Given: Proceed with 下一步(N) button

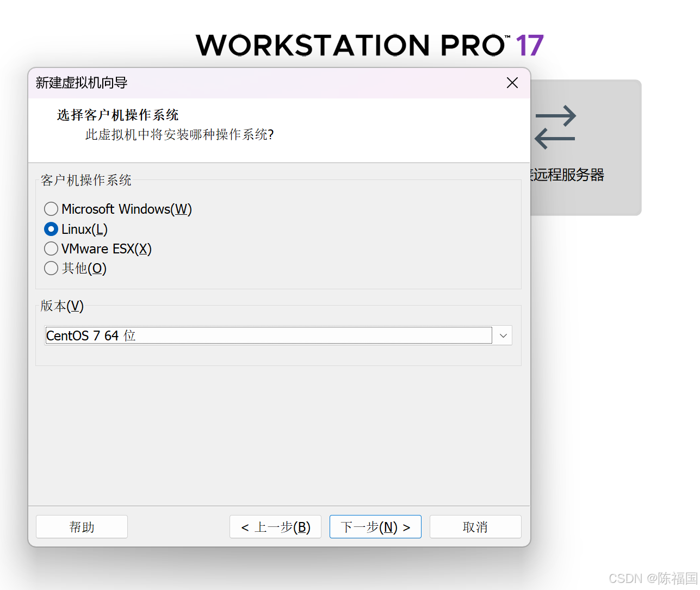Looking at the screenshot, I should [375, 527].
